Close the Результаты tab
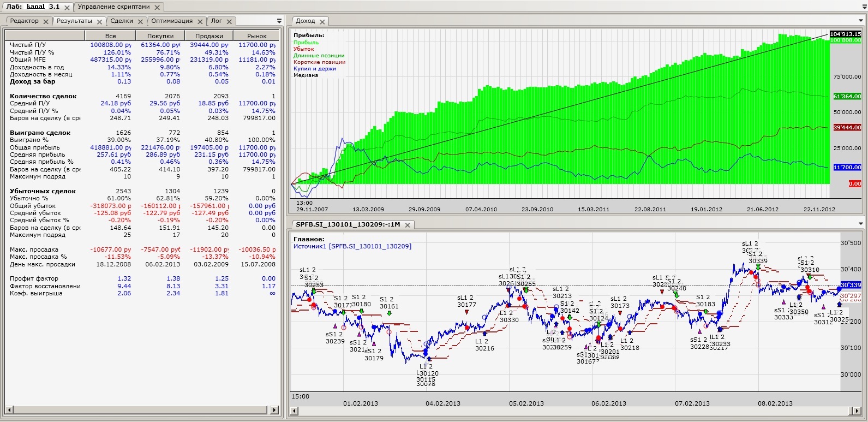 99,22
